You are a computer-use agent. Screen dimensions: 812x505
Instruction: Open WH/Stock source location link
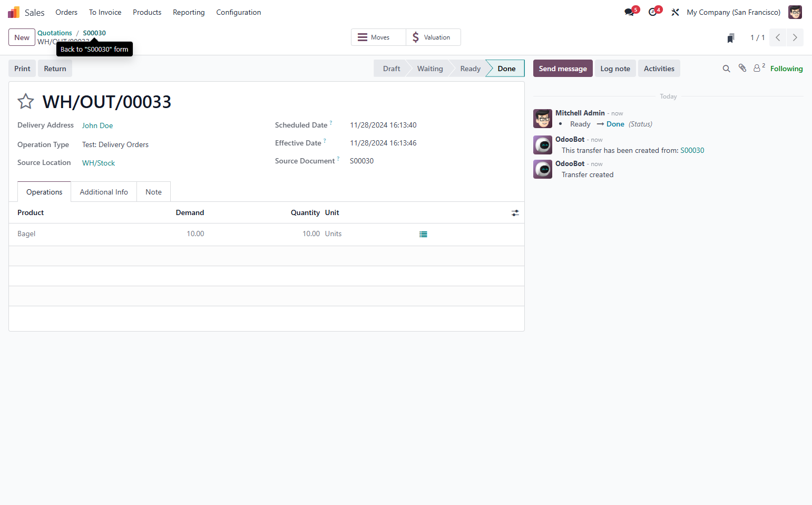pos(99,163)
